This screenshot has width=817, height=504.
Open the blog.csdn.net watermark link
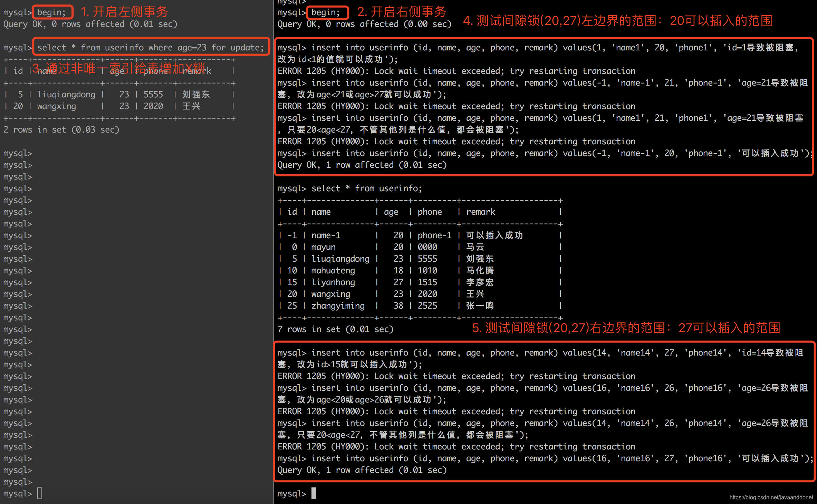(x=771, y=497)
